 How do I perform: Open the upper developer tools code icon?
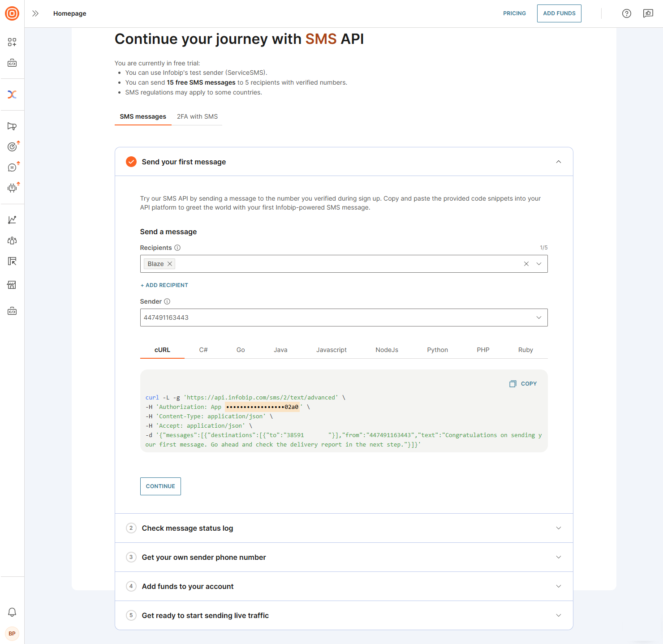tap(12, 63)
